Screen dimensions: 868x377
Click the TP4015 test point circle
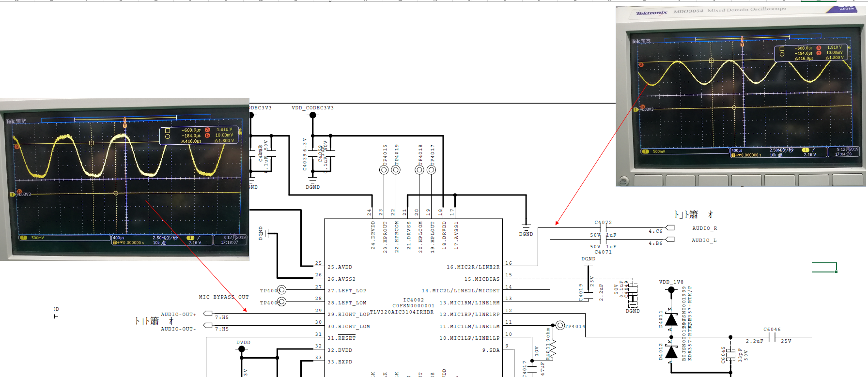(x=384, y=170)
